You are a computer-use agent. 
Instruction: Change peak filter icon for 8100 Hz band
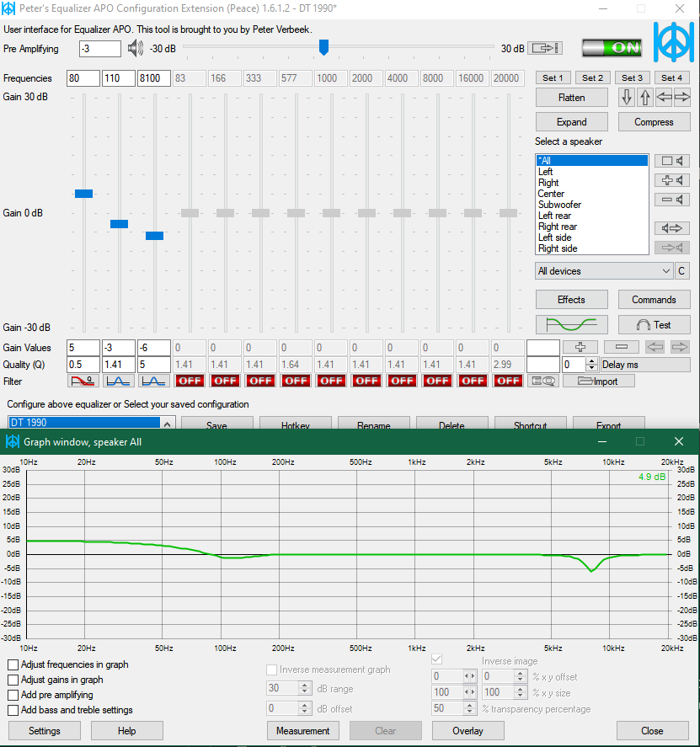(154, 382)
